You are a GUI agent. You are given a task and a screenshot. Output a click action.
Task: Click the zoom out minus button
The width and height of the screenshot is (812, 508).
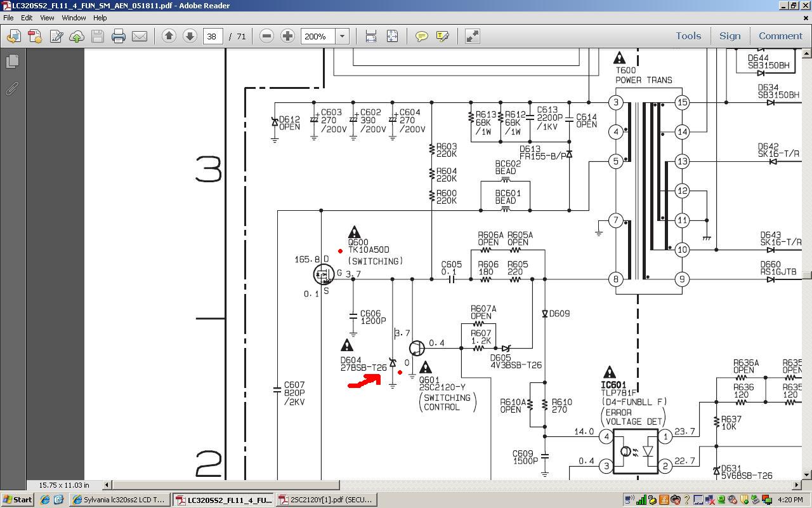[x=267, y=36]
